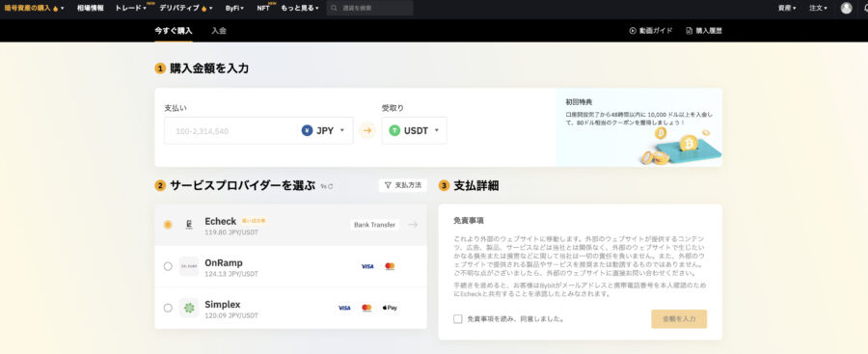Switch to the 今すぐ購入 tab
This screenshot has width=868, height=354.
click(174, 31)
